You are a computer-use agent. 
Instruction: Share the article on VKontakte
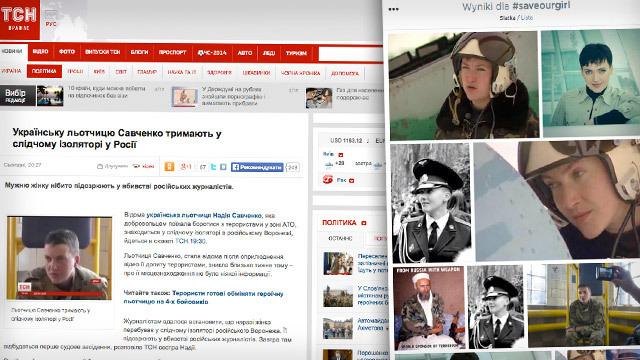(x=223, y=167)
